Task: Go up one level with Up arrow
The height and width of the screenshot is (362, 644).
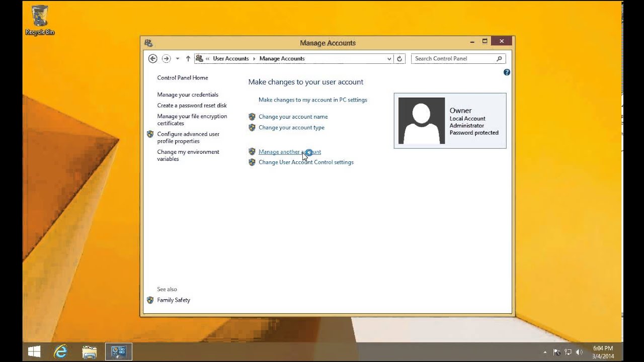Action: click(188, 59)
